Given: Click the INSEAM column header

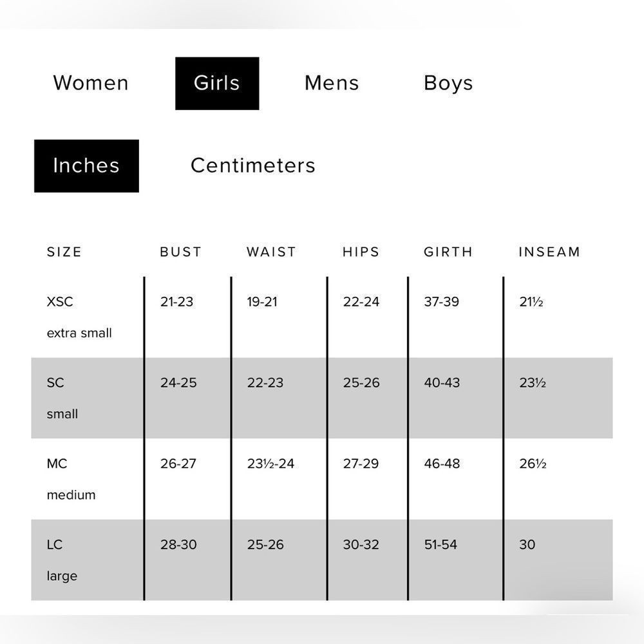Looking at the screenshot, I should click(x=549, y=252).
